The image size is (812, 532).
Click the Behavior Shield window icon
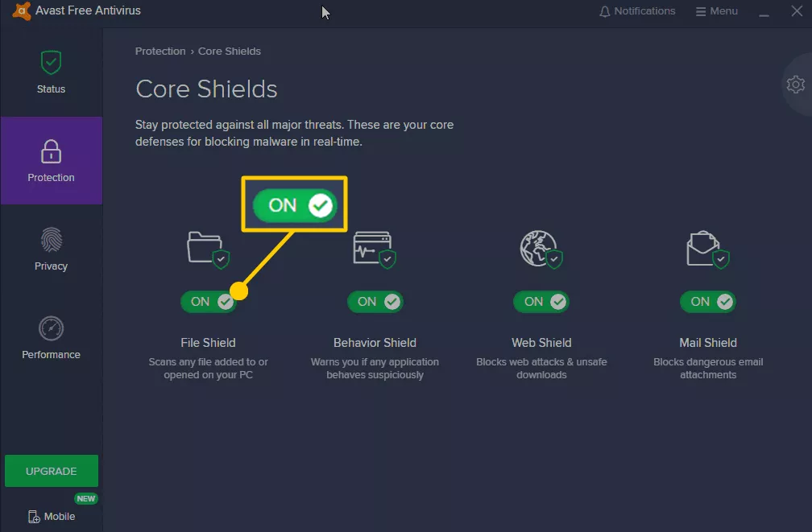(x=372, y=247)
